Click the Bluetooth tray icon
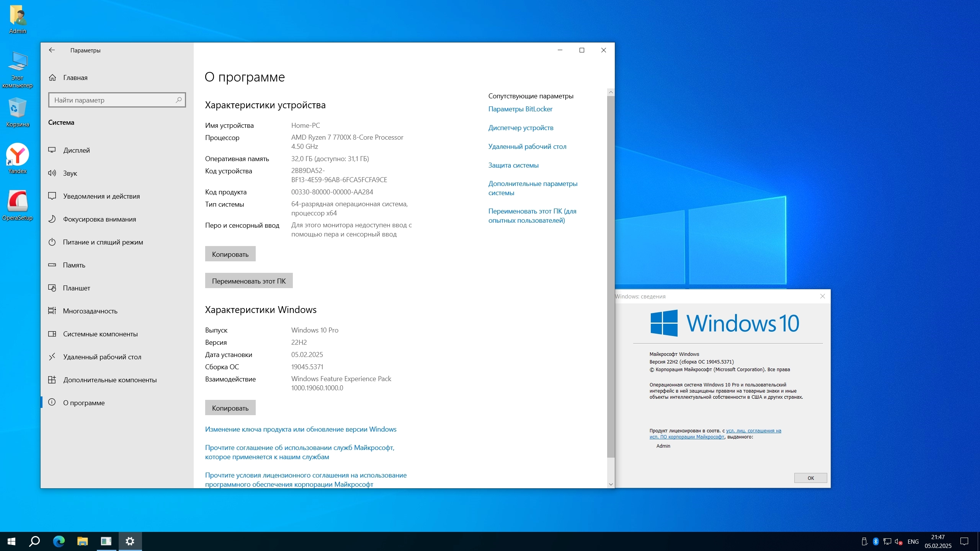980x551 pixels. click(x=875, y=541)
